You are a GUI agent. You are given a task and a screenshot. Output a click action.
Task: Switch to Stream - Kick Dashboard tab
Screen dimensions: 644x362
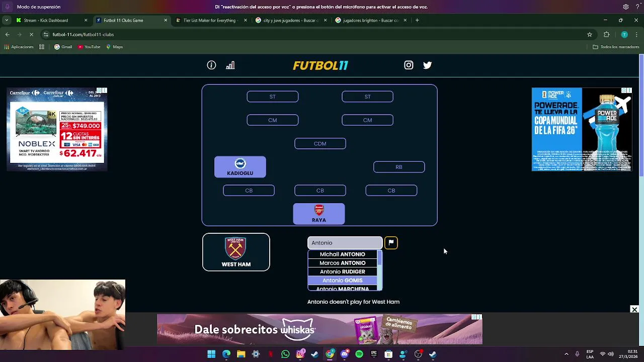[51, 20]
